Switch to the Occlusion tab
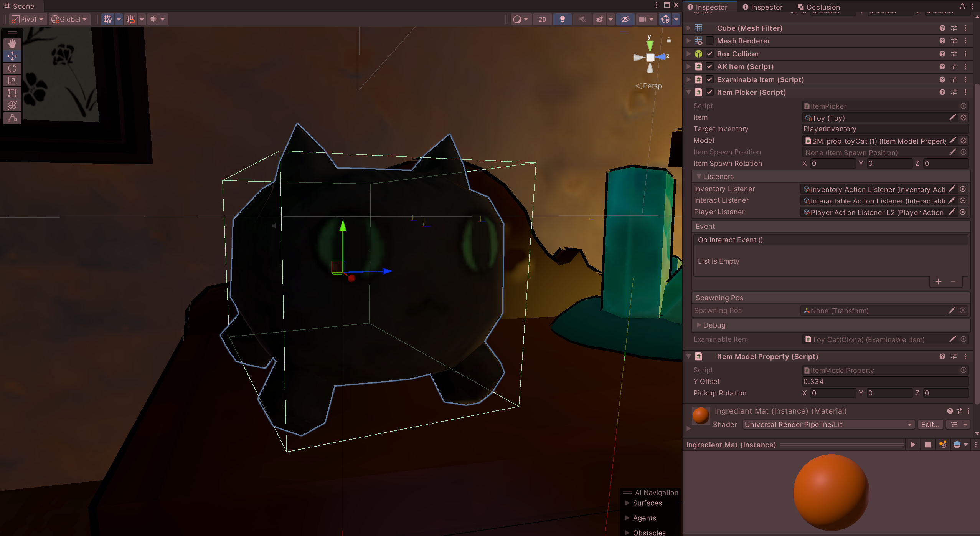 tap(818, 7)
